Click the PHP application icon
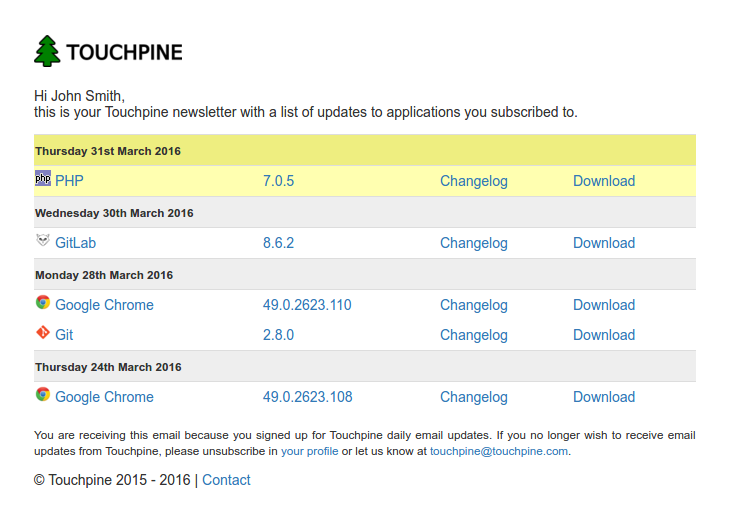Viewport: 731px width, 523px height. (x=43, y=179)
